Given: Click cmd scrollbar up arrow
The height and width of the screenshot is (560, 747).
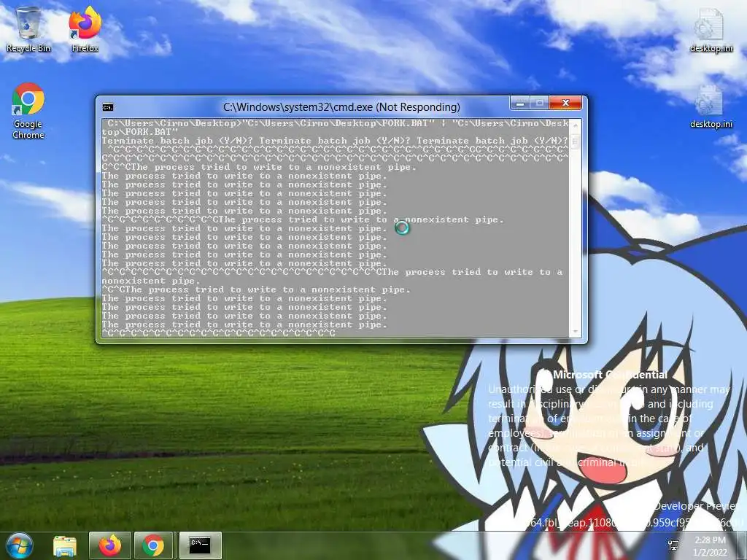Looking at the screenshot, I should [x=575, y=125].
